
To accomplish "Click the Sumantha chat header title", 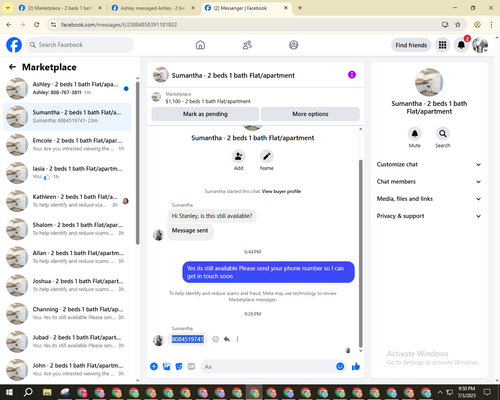I will [x=233, y=75].
